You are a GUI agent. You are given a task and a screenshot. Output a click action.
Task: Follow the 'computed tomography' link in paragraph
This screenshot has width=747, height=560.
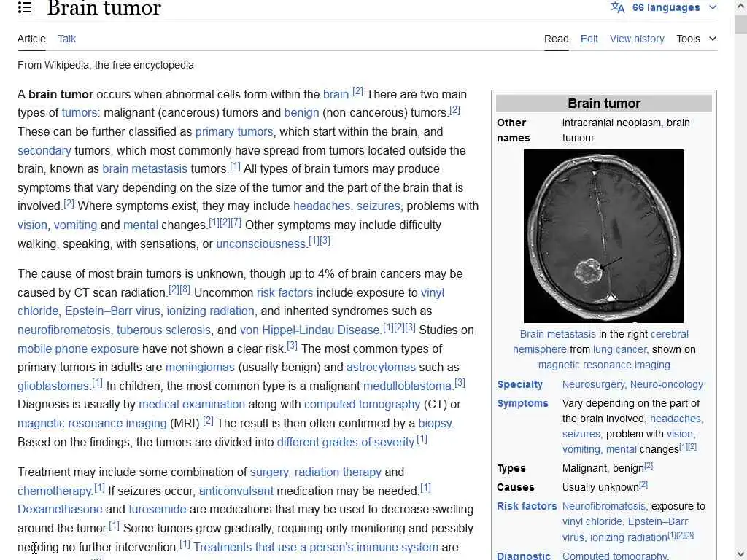pos(362,404)
